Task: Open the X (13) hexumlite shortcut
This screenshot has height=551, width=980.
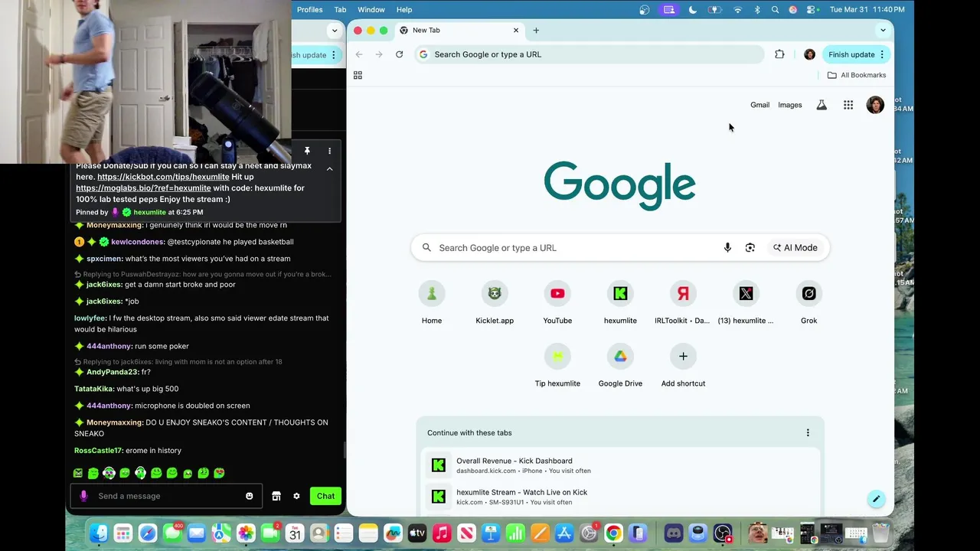Action: coord(746,303)
